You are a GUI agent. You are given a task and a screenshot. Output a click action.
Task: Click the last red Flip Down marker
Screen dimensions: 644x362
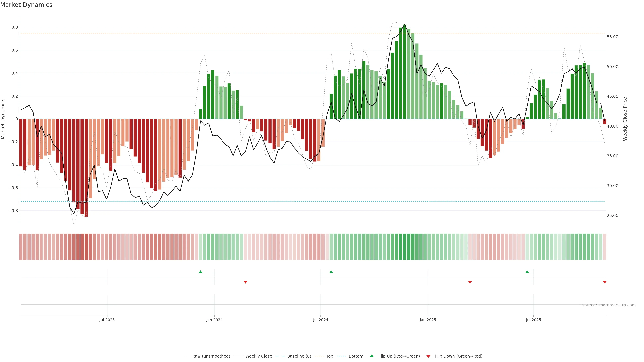604,282
